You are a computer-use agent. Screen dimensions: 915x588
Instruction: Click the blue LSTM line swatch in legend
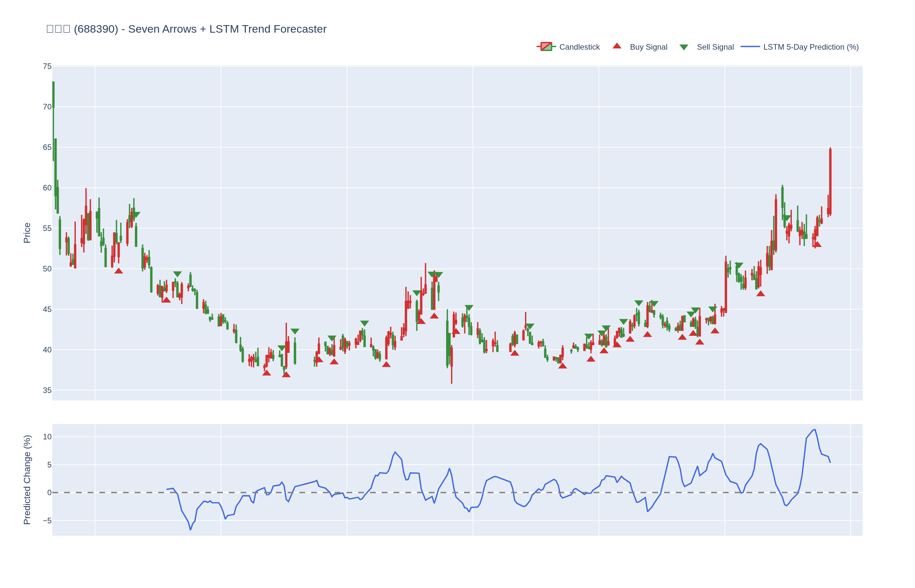[x=750, y=47]
